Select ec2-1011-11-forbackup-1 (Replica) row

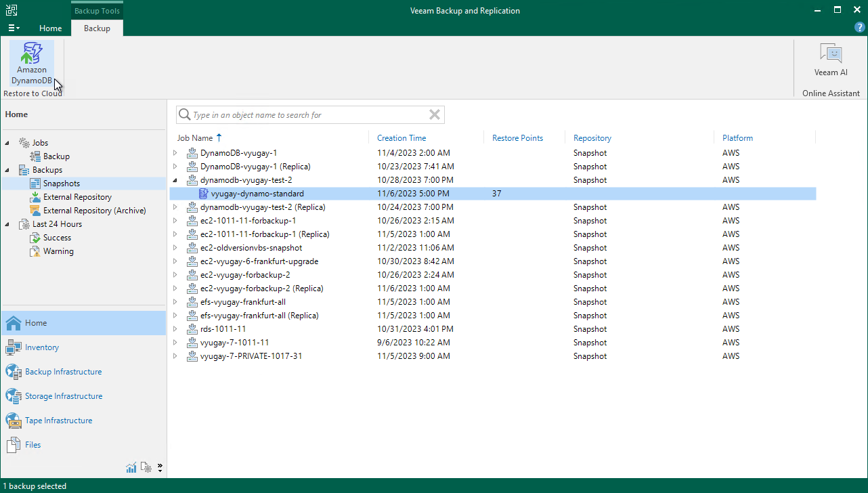point(492,234)
